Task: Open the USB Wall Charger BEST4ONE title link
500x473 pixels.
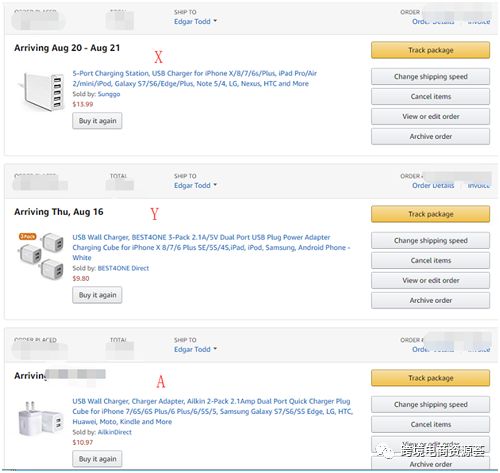Action: [211, 247]
